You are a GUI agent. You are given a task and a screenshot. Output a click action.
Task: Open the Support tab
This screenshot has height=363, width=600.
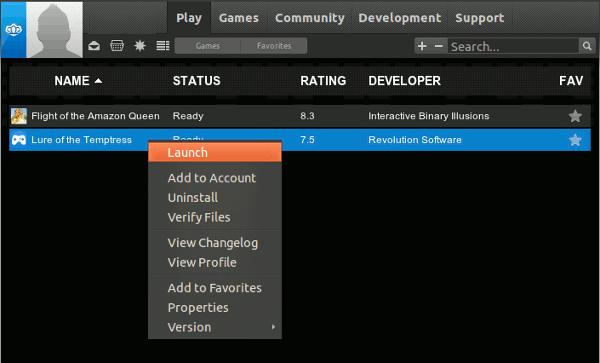tap(479, 18)
